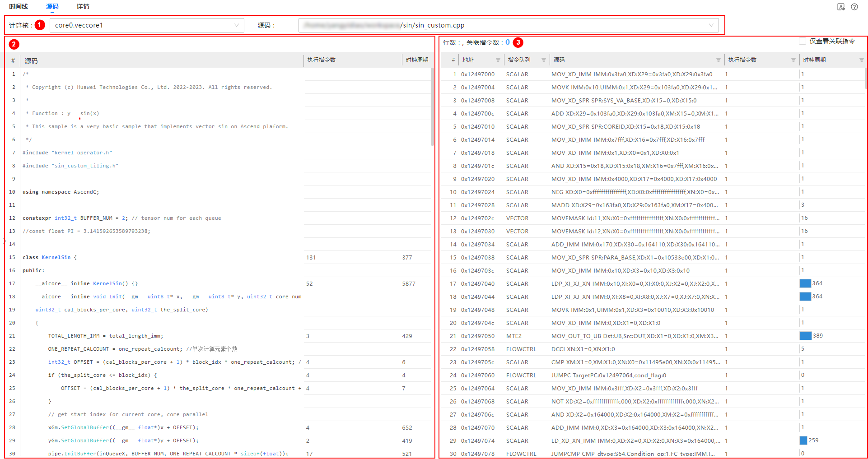
Task: Enable 仅查看关联指令 checkbox
Action: pos(803,41)
